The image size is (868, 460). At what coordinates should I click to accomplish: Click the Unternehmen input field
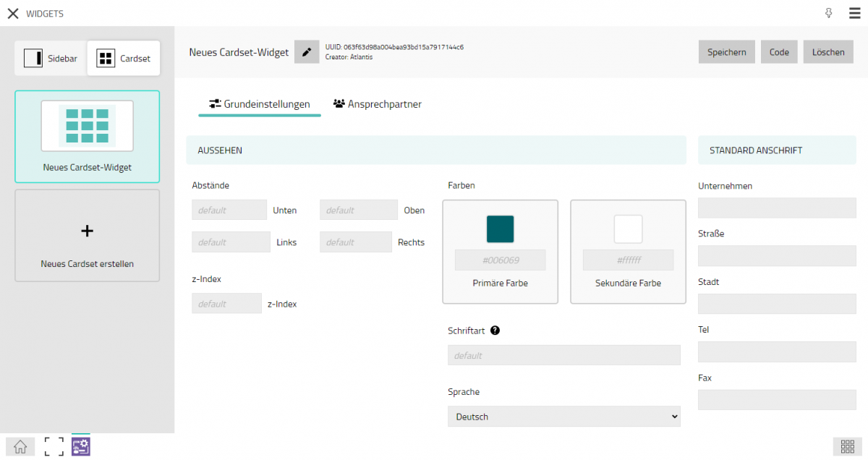click(777, 208)
